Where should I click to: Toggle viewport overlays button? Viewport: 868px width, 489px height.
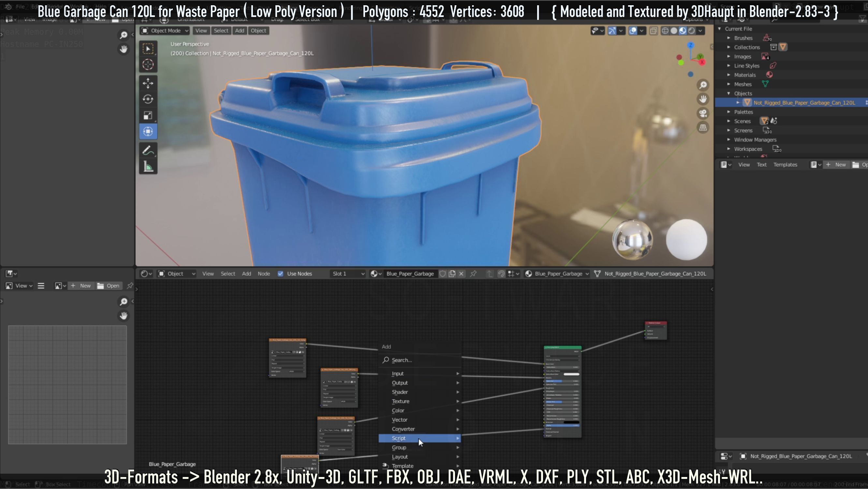tap(633, 31)
